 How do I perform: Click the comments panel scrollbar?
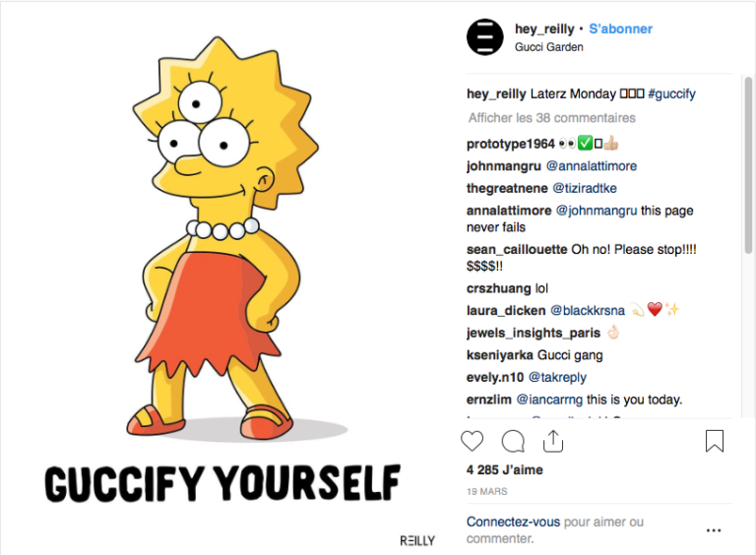coord(748,164)
